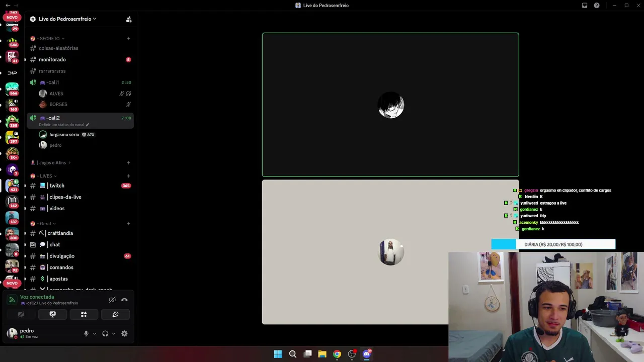
Task: Select the green-bordered top video tile
Action: [390, 105]
